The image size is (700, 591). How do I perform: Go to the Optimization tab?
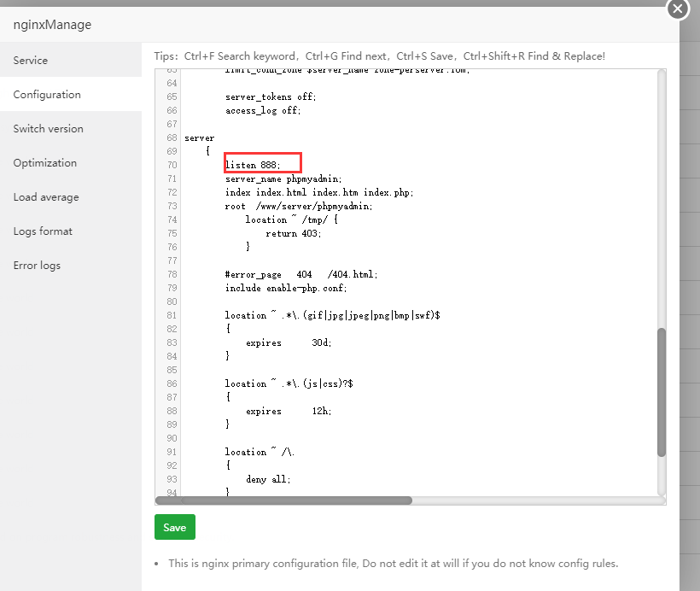point(45,163)
